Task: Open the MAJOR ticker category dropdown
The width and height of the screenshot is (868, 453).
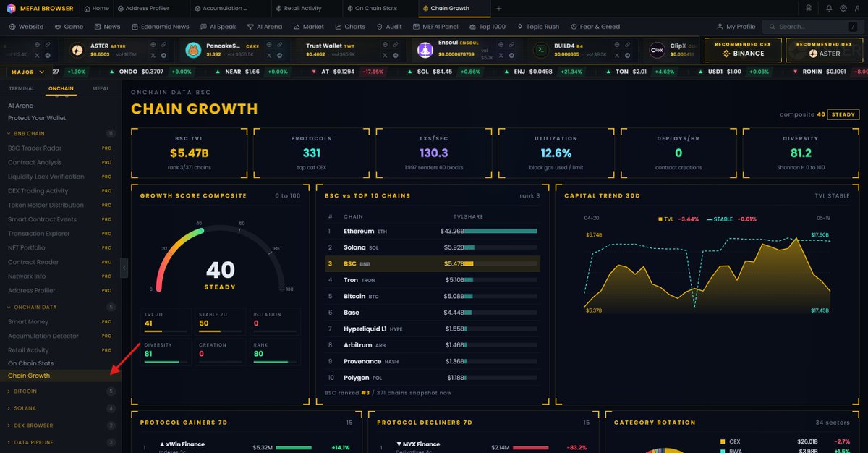Action: pos(26,72)
